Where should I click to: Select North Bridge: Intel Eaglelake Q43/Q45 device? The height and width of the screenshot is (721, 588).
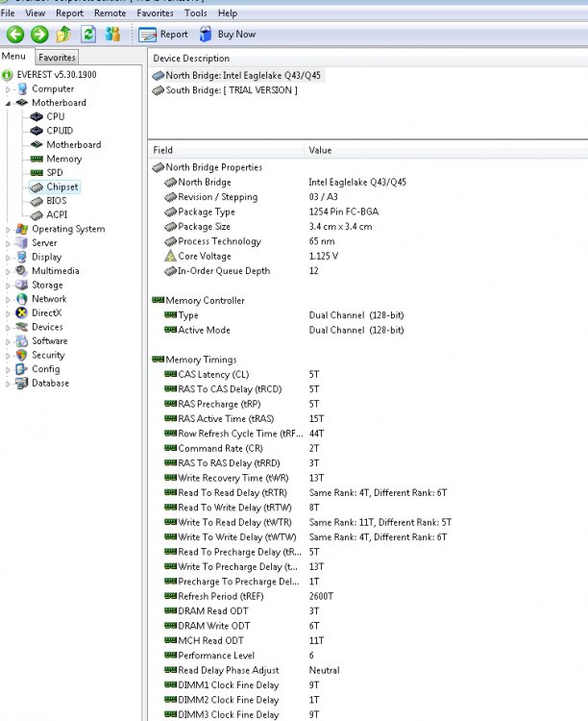pyautogui.click(x=238, y=75)
